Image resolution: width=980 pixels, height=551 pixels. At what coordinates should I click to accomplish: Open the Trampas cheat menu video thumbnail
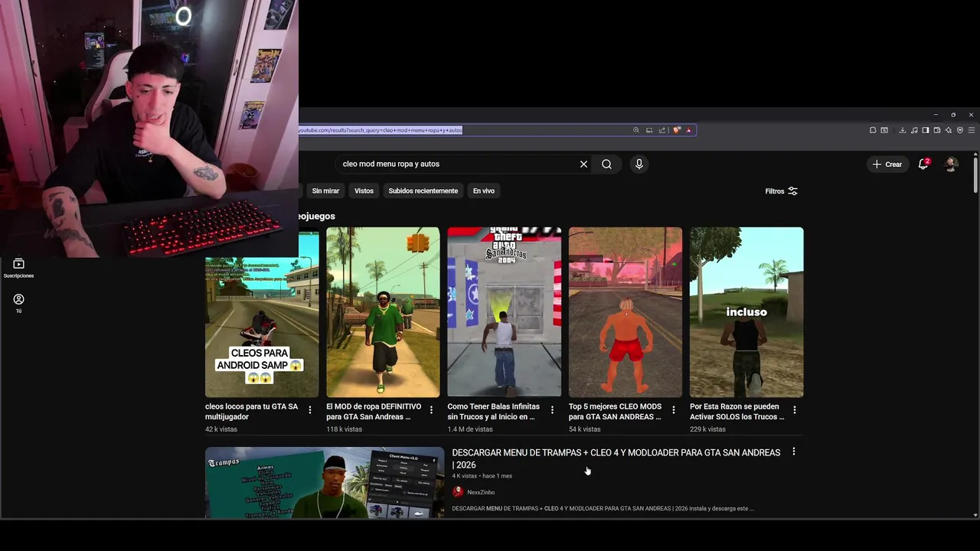pyautogui.click(x=325, y=483)
